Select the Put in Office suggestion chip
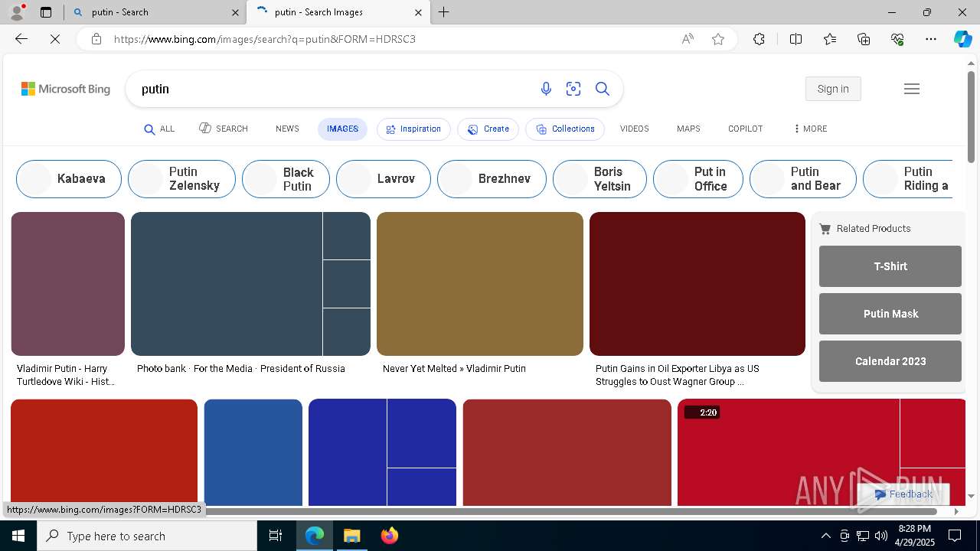Screen dimensions: 980x551 click(698, 178)
